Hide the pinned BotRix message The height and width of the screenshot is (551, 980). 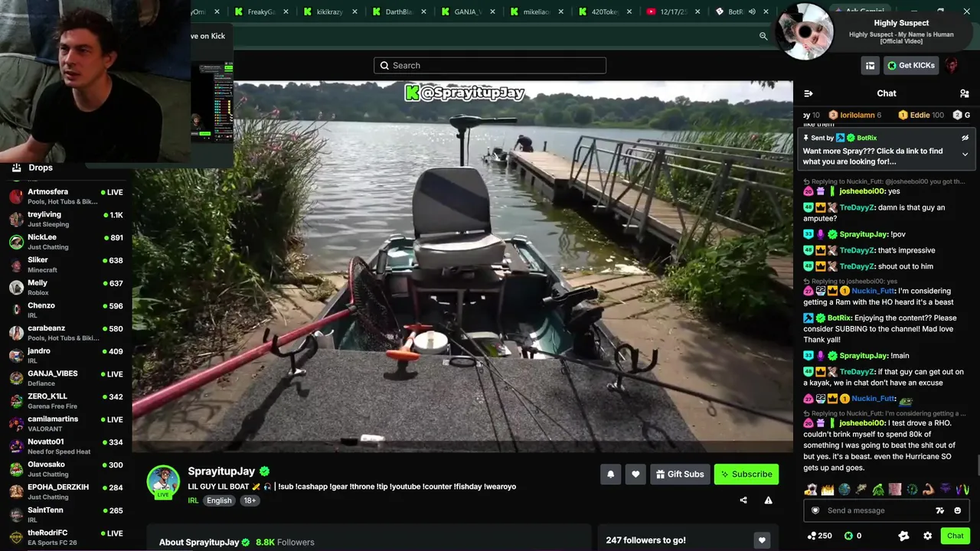click(965, 139)
